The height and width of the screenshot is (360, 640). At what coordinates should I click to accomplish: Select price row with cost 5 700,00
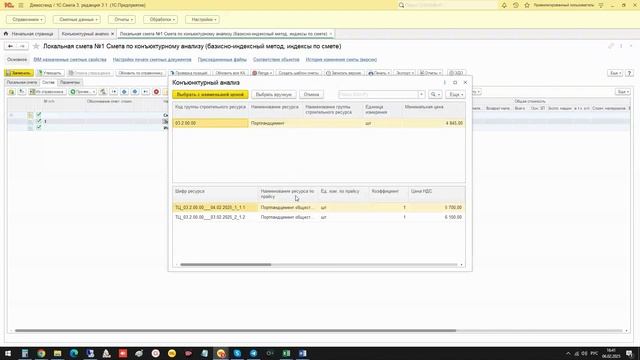319,207
